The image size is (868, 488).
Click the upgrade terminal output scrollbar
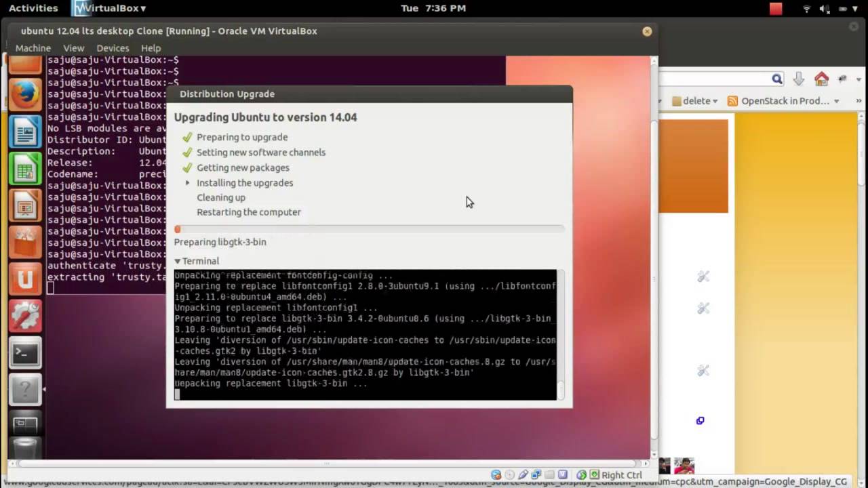(x=561, y=335)
